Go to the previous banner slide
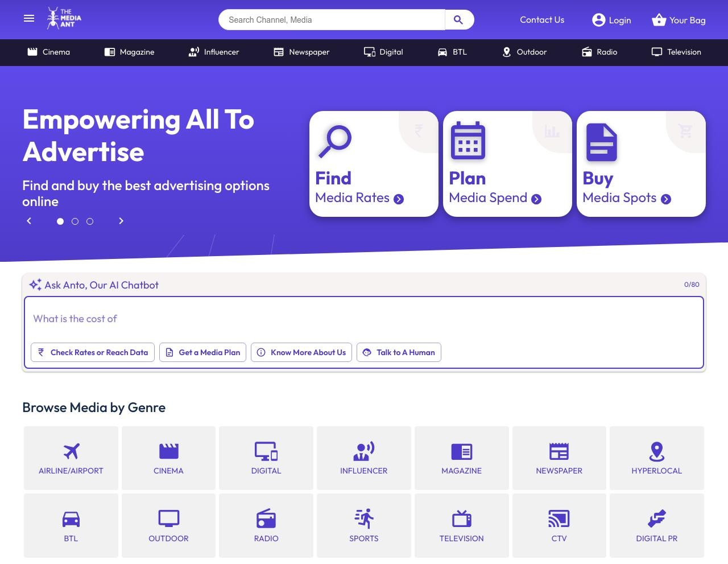Image resolution: width=728 pixels, height=564 pixels. click(x=29, y=221)
